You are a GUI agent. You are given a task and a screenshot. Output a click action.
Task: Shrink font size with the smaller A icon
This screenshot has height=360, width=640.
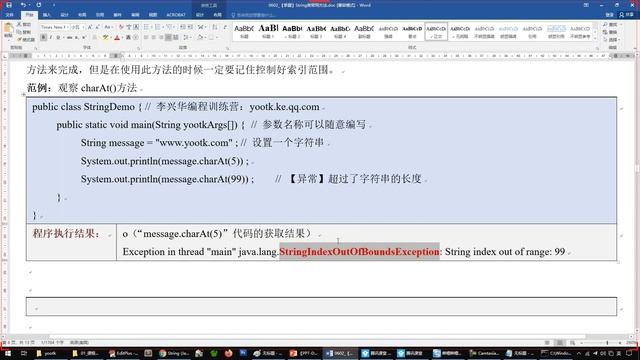pos(97,27)
